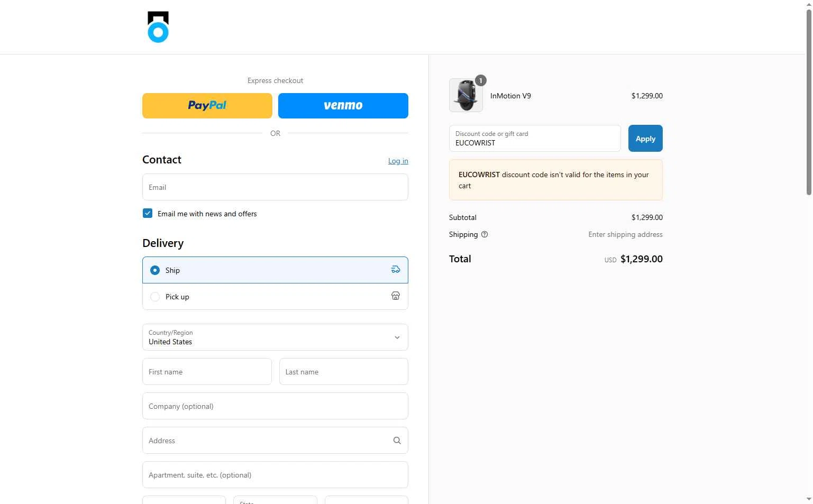Click the quantity badge on product image
Image resolution: width=813 pixels, height=504 pixels.
(x=480, y=80)
